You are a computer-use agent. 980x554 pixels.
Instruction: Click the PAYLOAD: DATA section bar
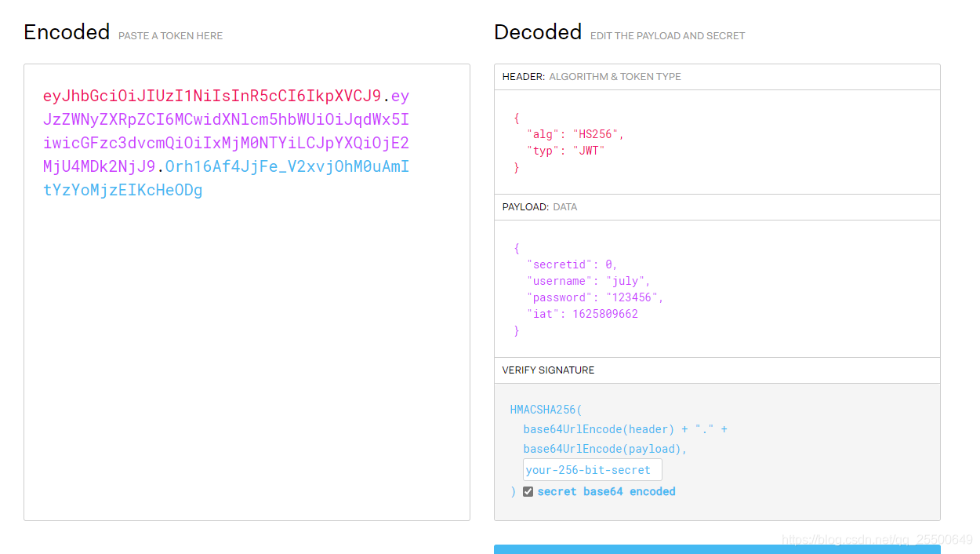[x=717, y=206]
